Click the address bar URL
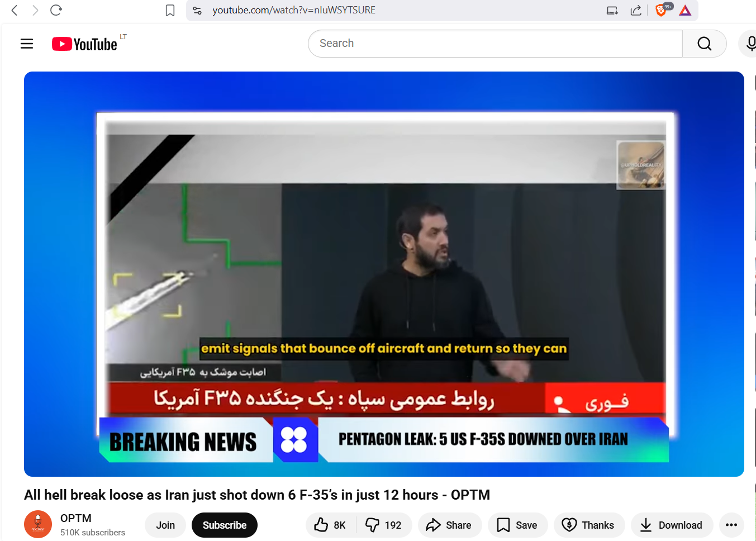Viewport: 756px width, 541px height. (294, 10)
